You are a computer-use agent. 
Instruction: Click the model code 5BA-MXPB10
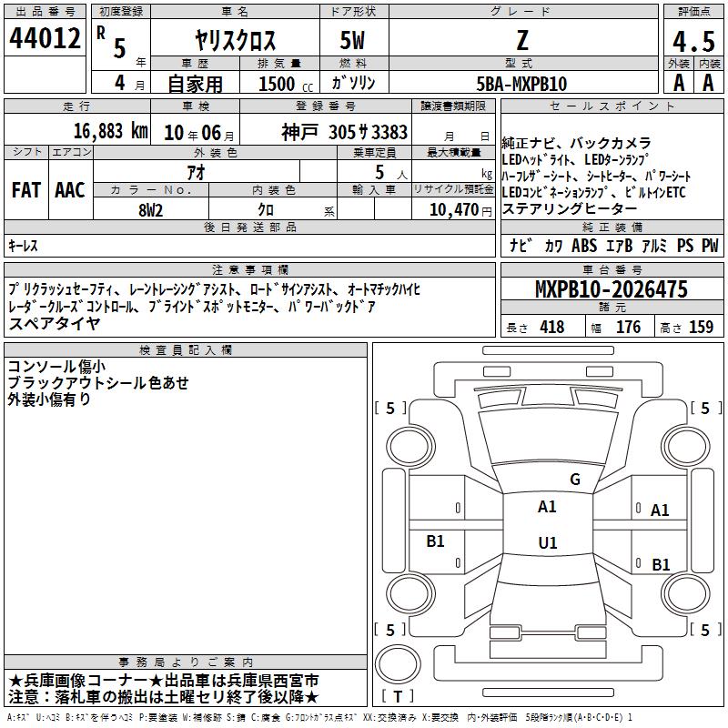[521, 84]
